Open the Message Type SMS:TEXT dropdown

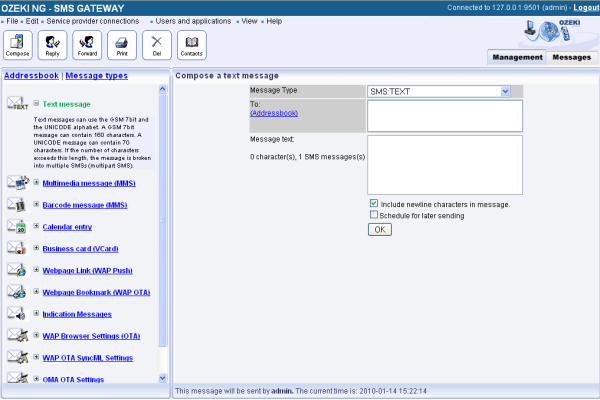pos(439,91)
